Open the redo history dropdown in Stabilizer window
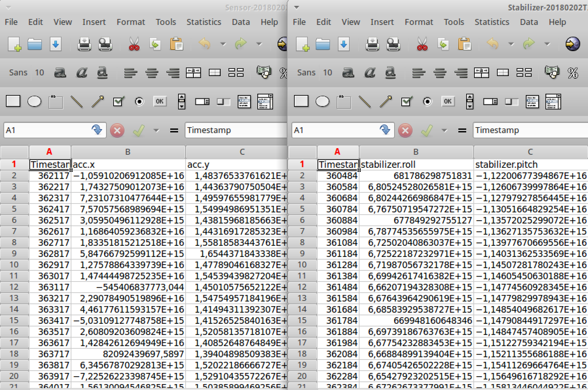Image resolution: width=588 pixels, height=390 pixels. point(547,44)
